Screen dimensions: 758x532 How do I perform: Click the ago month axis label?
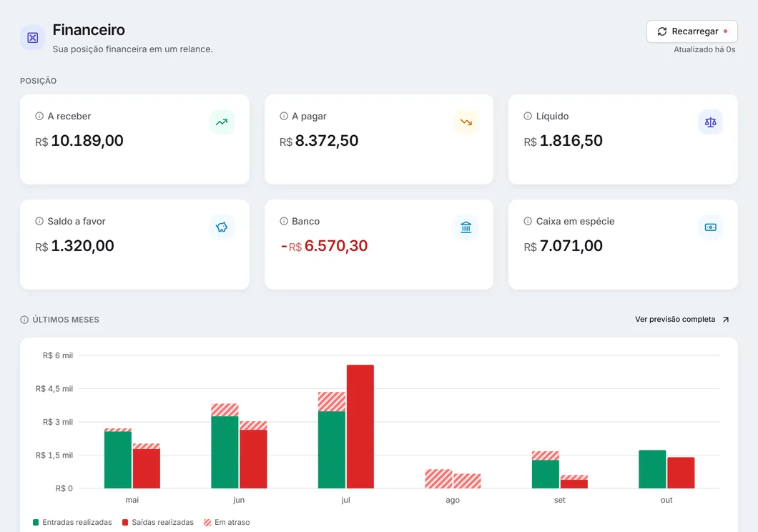pyautogui.click(x=453, y=500)
